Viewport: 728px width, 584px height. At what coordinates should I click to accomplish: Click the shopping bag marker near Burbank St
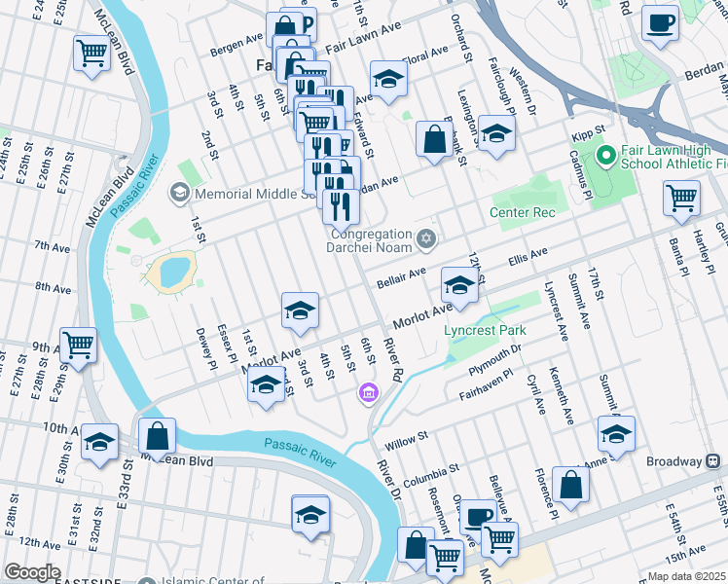[x=434, y=142]
